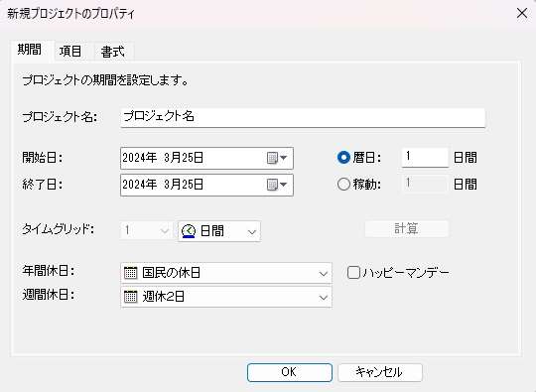Open the 週間休日 dropdown list
Viewport: 536px width, 392px height.
[x=323, y=297]
